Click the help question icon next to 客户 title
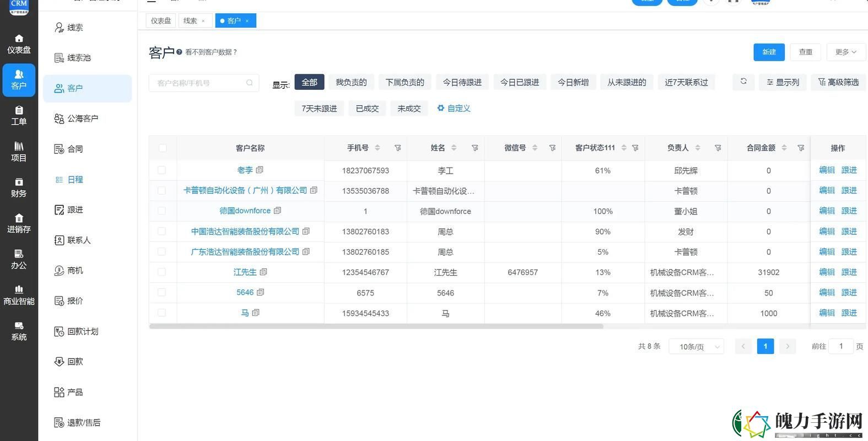 pyautogui.click(x=179, y=52)
